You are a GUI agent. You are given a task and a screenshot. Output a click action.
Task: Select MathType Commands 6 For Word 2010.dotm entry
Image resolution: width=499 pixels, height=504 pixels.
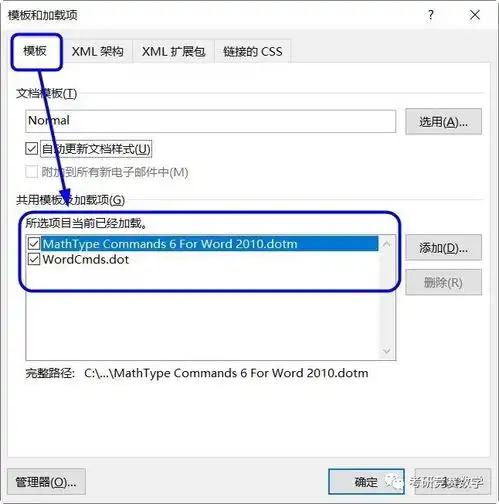tap(210, 244)
